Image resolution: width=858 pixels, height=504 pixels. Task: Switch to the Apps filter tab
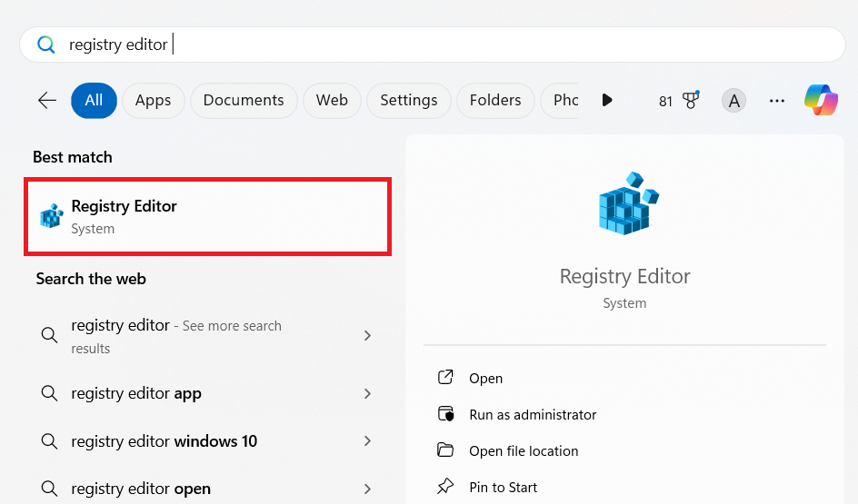[x=154, y=101]
